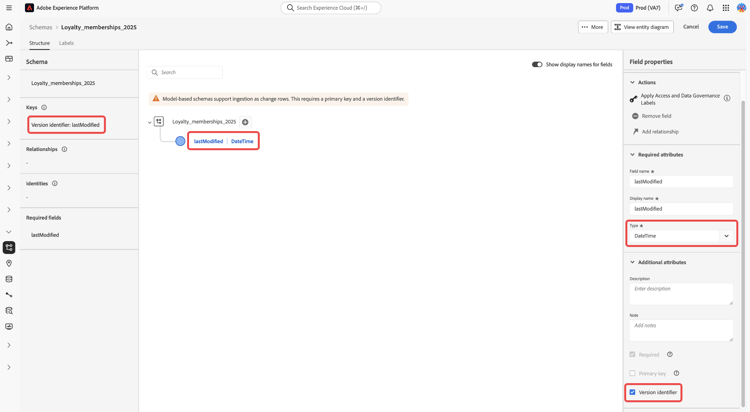Open the monitoring screen icon in sidebar
Screen dimensions: 750x412
[x=9, y=326]
